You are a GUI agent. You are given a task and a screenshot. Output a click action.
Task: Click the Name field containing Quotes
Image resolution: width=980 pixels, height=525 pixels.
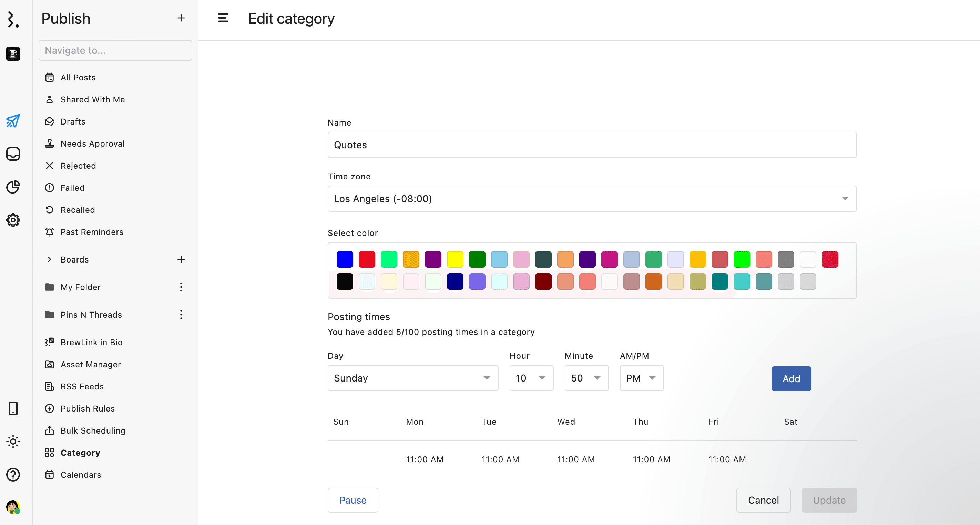[592, 145]
